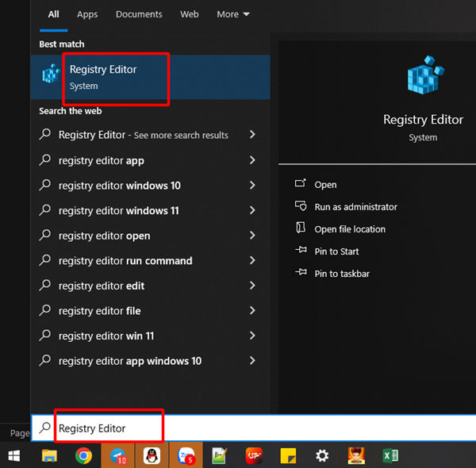Viewport: 476px width, 468px height.
Task: Open Registry Editor best match result
Action: tap(103, 76)
